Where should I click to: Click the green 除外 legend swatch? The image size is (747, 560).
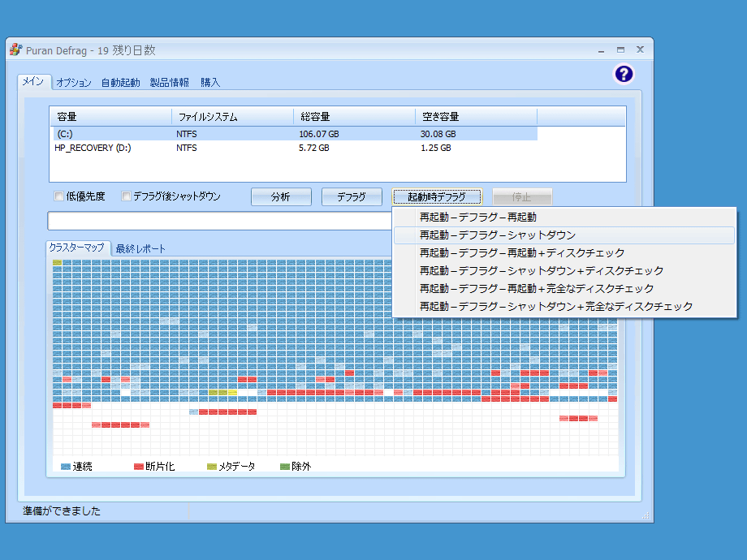285,467
